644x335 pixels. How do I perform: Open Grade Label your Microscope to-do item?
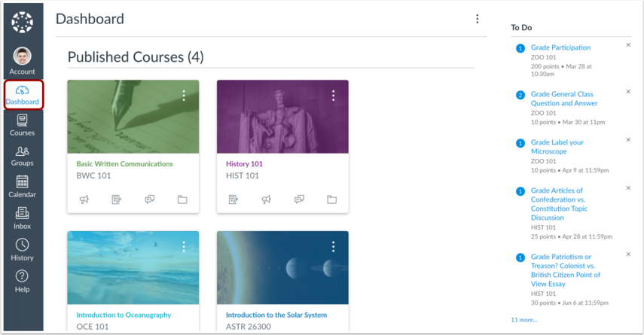tap(557, 147)
